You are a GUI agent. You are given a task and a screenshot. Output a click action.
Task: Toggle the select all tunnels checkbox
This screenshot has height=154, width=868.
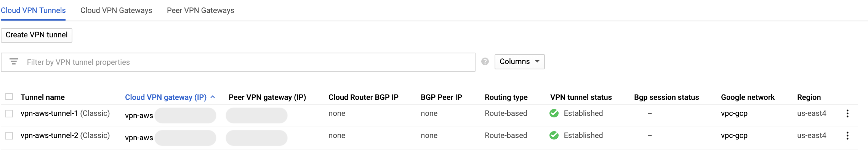(x=9, y=97)
